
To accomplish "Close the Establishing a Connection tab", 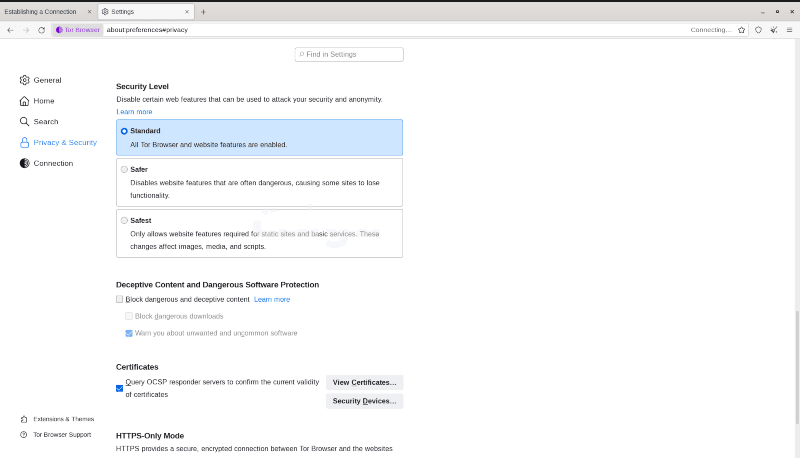I will click(89, 12).
